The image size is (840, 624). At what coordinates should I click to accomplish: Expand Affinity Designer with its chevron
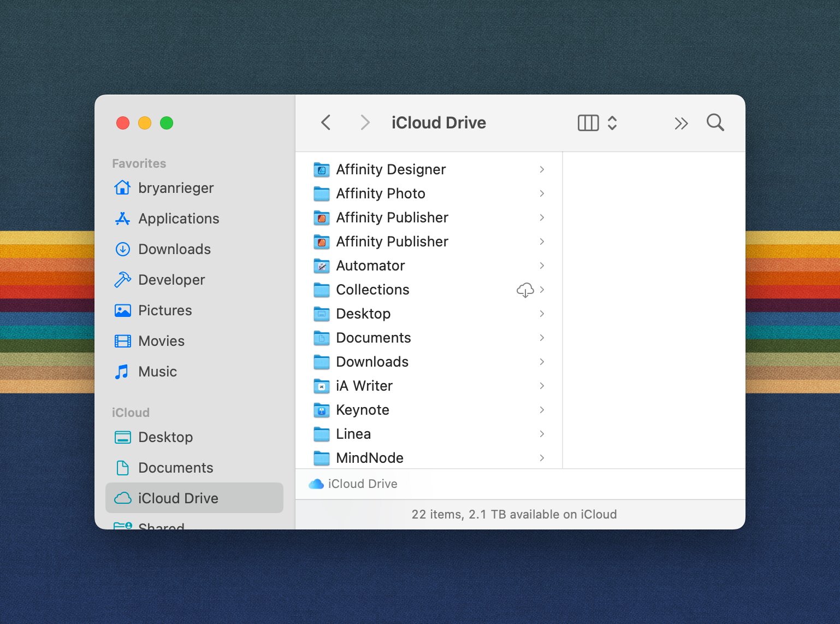[x=542, y=169]
